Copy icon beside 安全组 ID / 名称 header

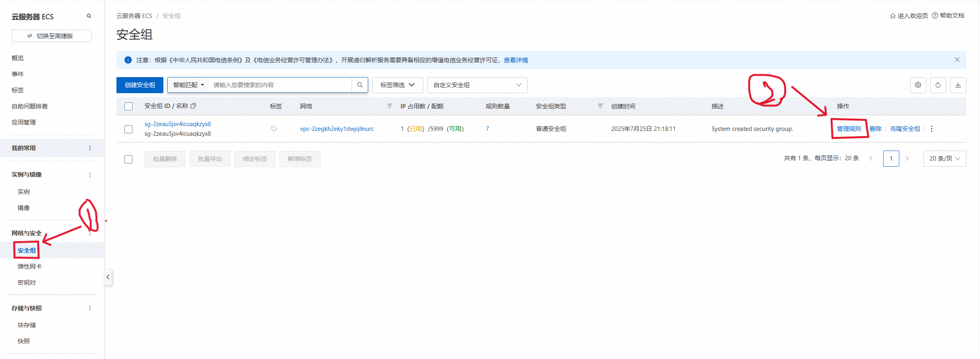(194, 106)
